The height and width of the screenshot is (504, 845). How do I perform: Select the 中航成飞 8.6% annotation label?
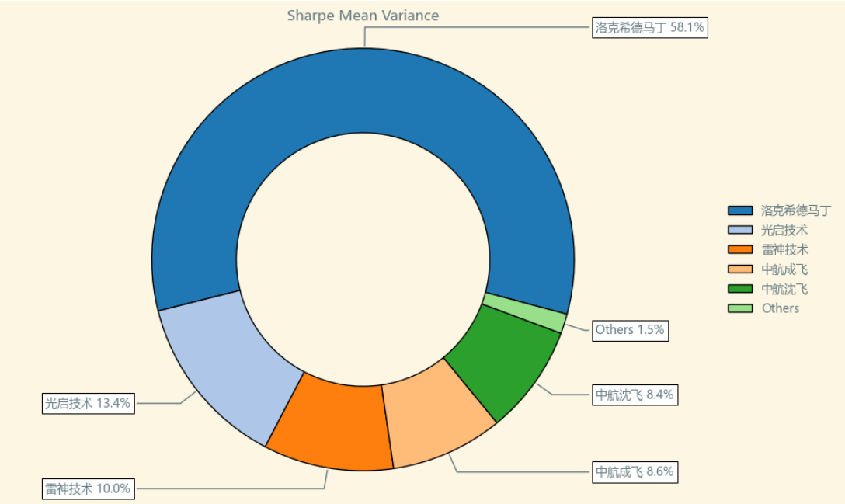point(635,472)
